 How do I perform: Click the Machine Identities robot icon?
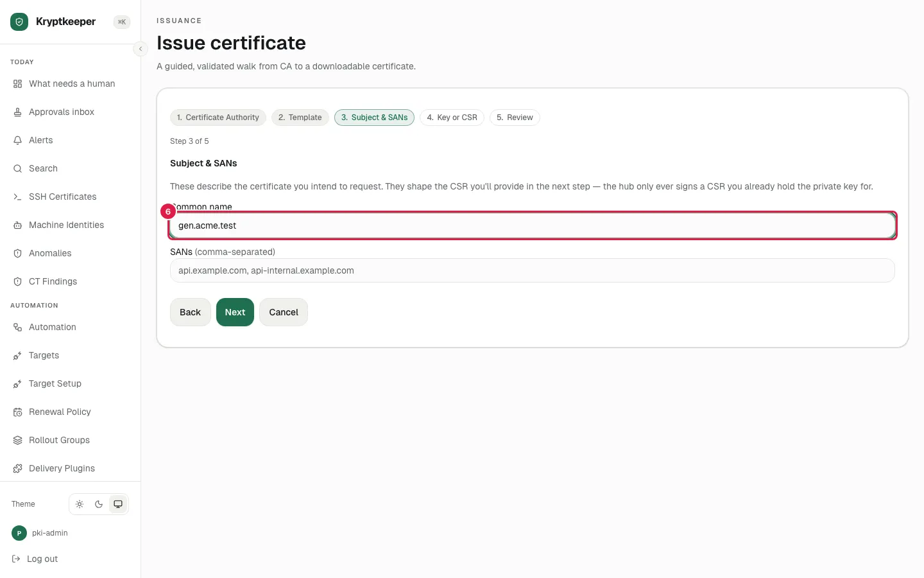pos(17,225)
